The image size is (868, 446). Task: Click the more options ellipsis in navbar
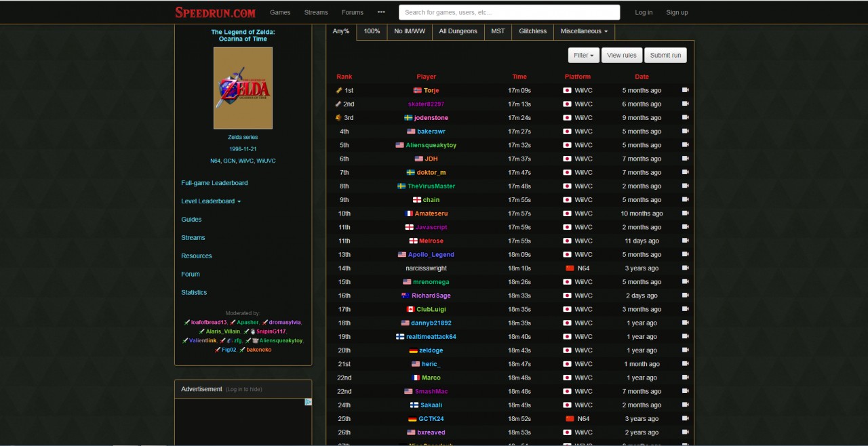point(381,12)
